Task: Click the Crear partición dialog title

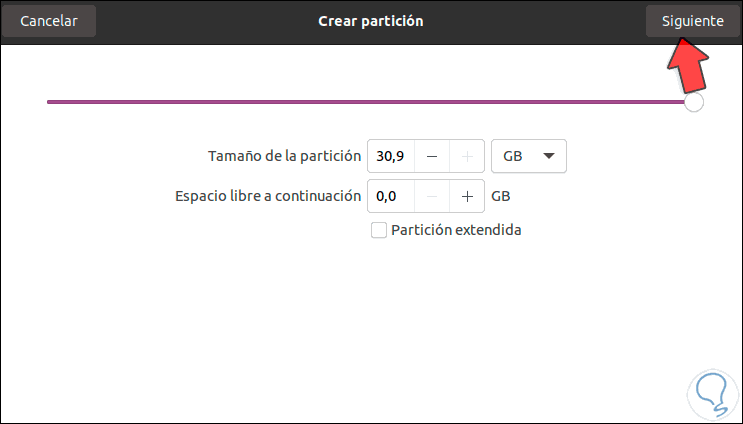Action: click(x=370, y=21)
